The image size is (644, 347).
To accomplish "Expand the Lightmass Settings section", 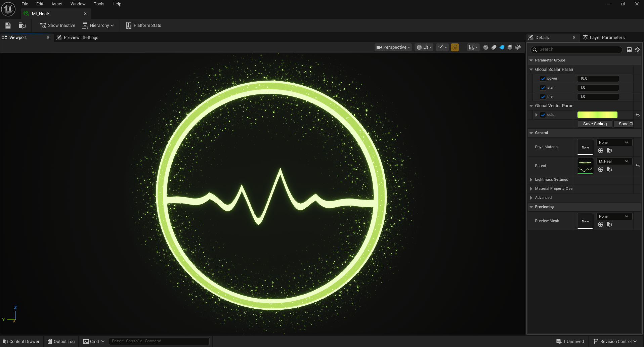I will [x=531, y=180].
